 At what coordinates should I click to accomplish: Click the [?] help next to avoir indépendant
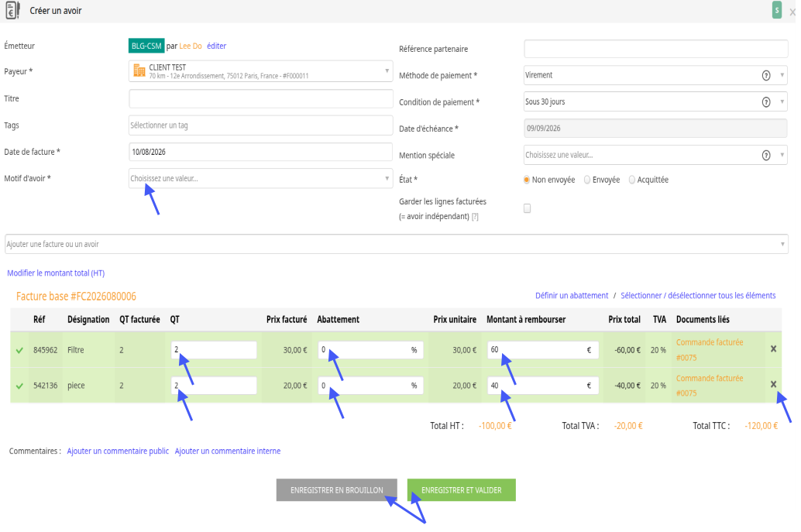pyautogui.click(x=475, y=217)
